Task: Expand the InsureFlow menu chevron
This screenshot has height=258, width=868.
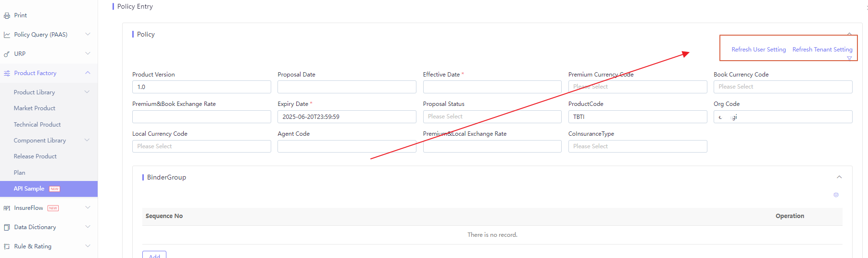Action: [88, 207]
